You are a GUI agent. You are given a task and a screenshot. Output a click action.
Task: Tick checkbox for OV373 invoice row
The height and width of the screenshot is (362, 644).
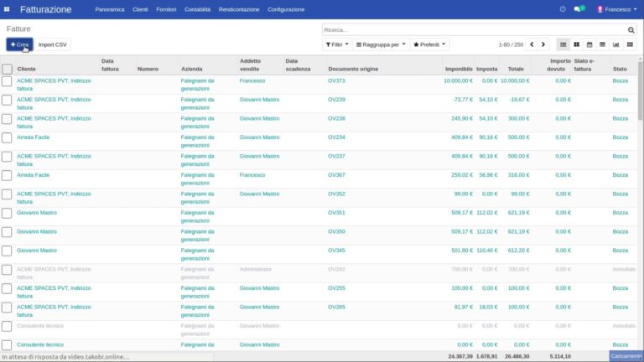point(7,81)
